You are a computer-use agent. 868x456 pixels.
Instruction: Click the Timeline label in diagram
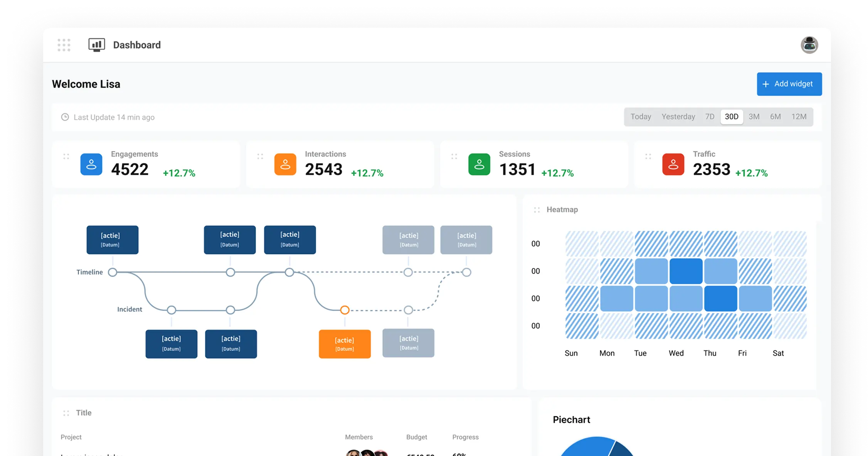(89, 272)
